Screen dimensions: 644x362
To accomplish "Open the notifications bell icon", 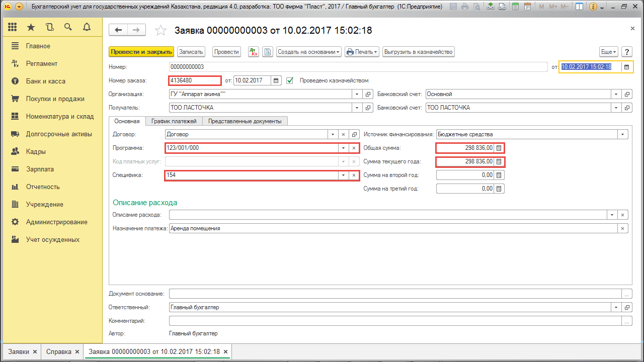I will click(87, 27).
